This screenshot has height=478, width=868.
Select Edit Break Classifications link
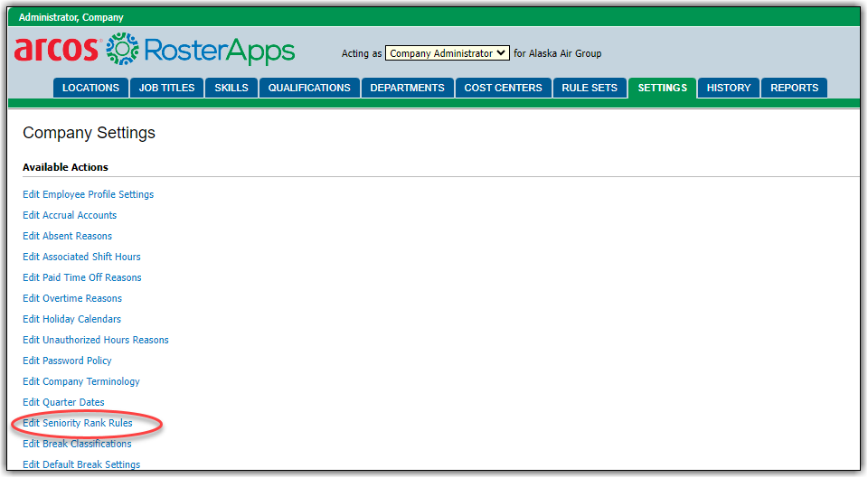tap(77, 444)
